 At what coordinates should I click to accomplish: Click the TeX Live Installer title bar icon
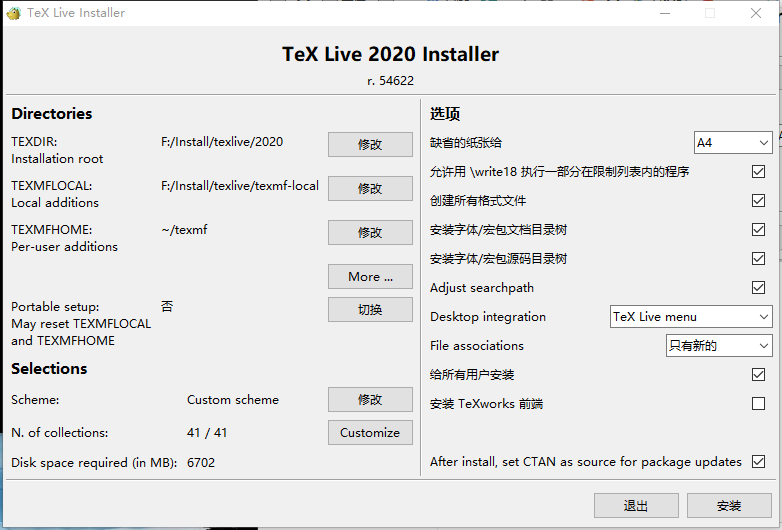(13, 13)
